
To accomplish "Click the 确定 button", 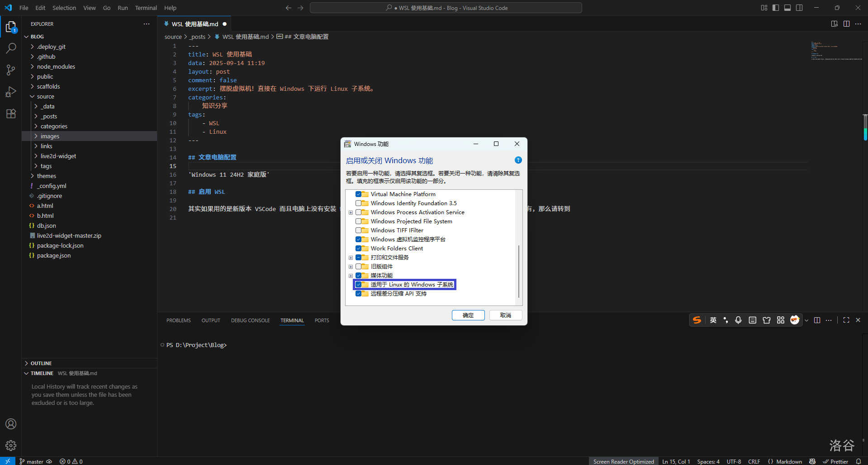I will (468, 315).
